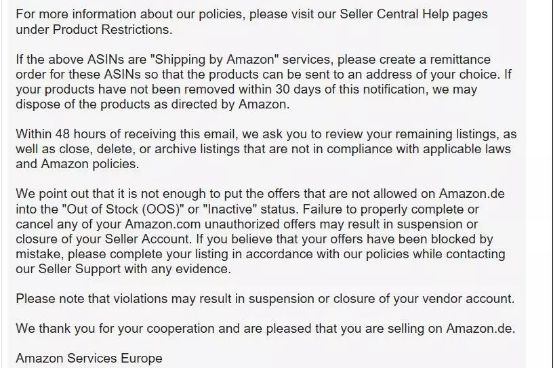Click "Amazon policies" ending the third paragraph
Viewport: 554px width, 368px height.
(x=89, y=164)
